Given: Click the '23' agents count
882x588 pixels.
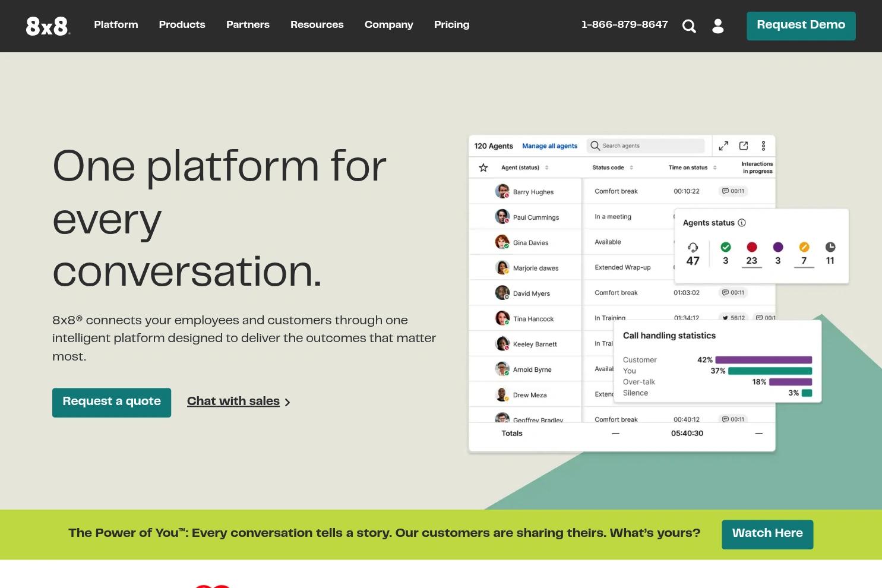Looking at the screenshot, I should [x=752, y=261].
